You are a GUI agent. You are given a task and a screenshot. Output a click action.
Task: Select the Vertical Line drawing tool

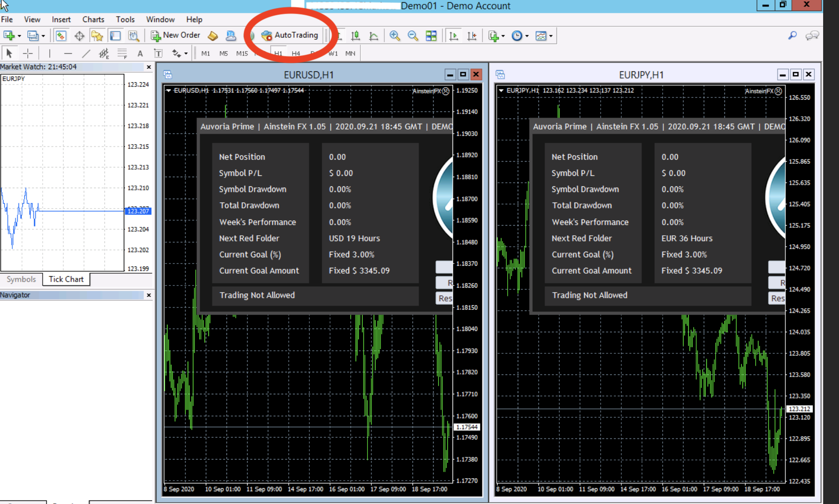(x=49, y=53)
